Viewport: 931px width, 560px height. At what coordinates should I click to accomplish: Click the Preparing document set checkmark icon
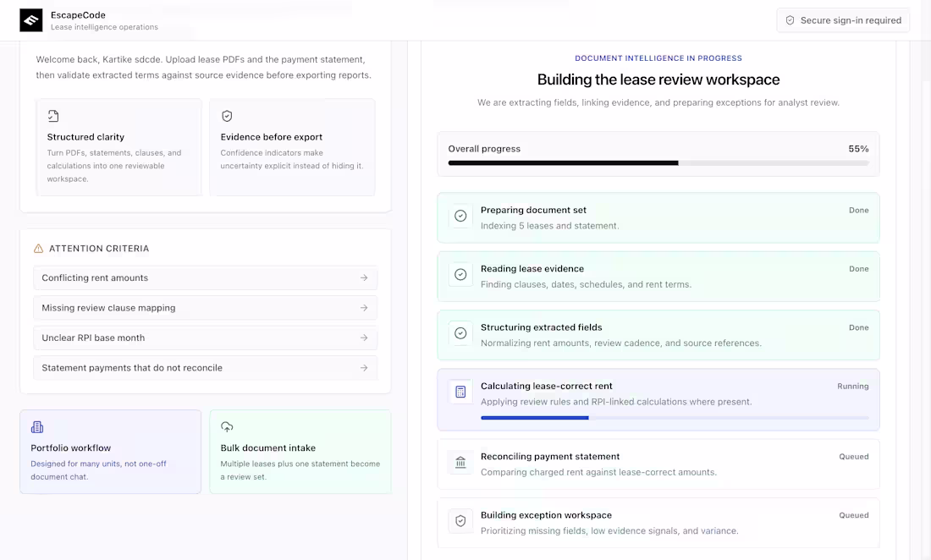click(460, 216)
